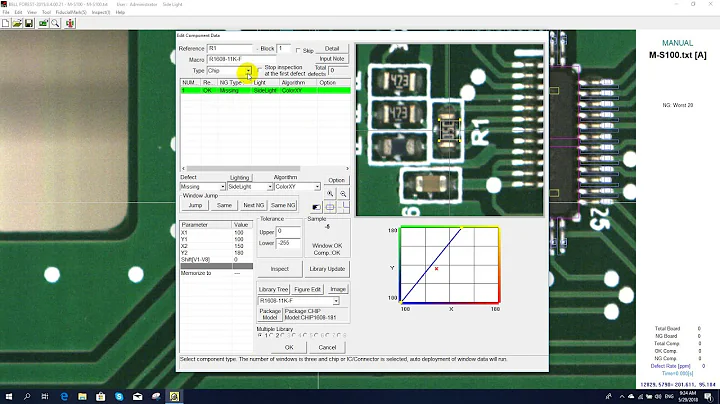Click the crosshair lines icon
This screenshot has height=404, width=720.
[343, 208]
